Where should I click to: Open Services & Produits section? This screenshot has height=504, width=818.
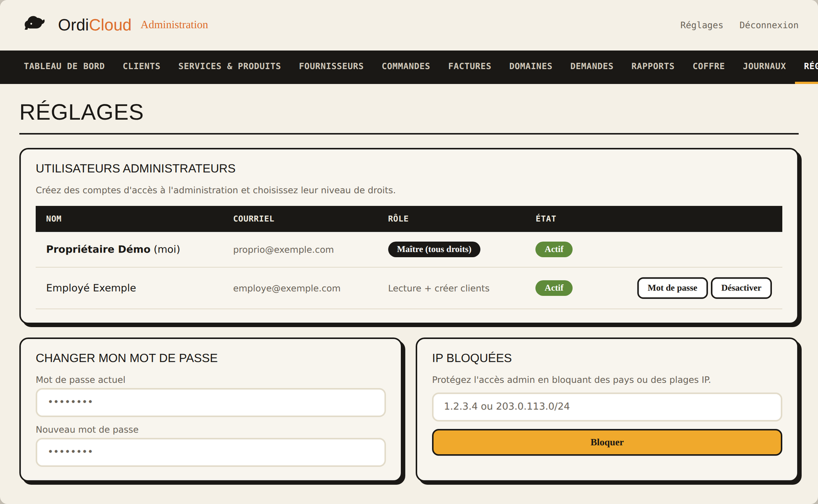(x=230, y=66)
